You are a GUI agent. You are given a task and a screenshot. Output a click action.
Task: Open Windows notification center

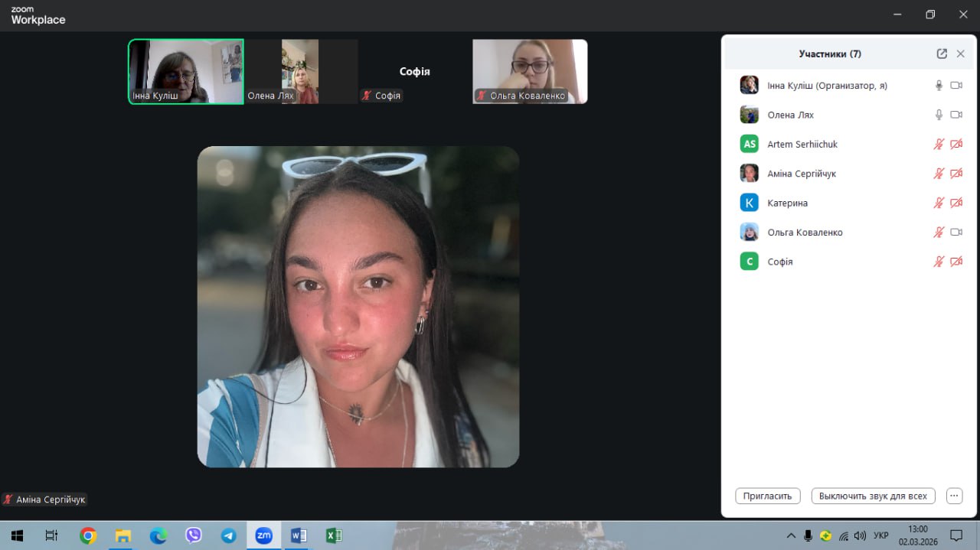[956, 535]
